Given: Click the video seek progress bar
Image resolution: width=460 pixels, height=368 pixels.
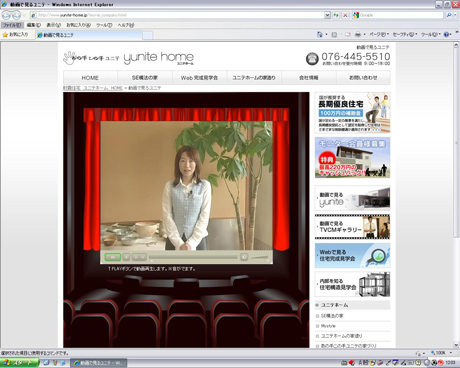Looking at the screenshot, I should (x=193, y=257).
